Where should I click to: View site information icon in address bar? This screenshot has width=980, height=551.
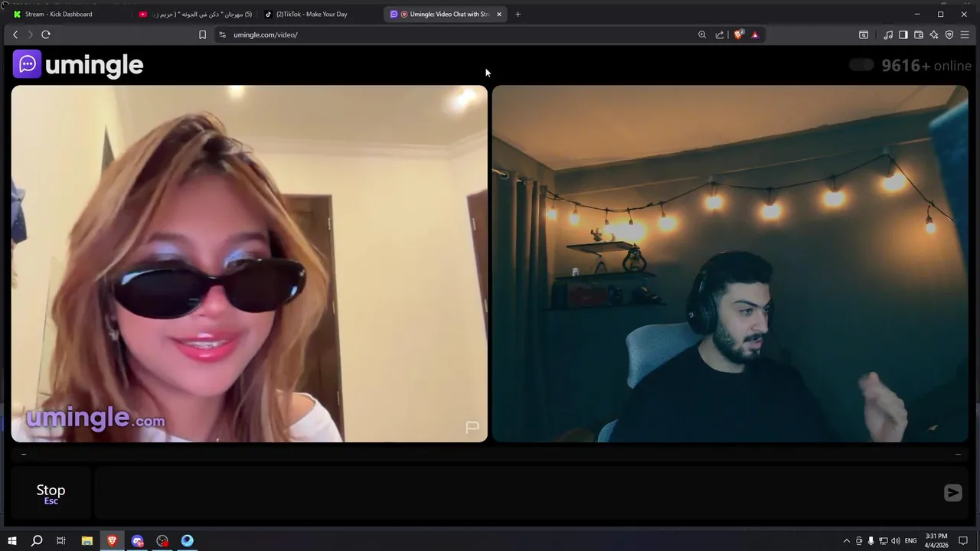222,34
